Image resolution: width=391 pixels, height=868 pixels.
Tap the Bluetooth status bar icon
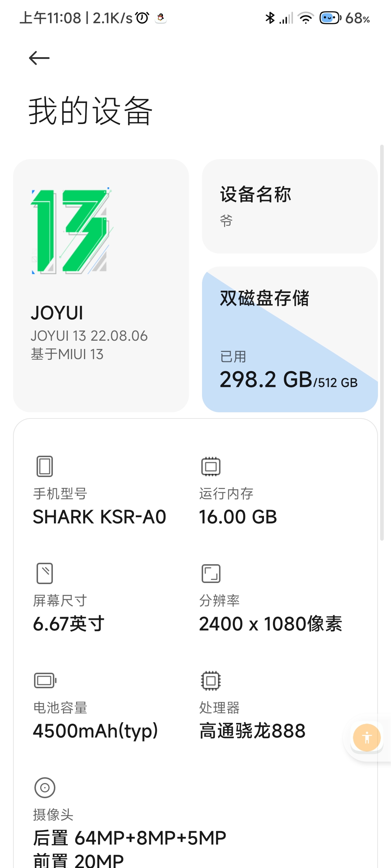(270, 18)
